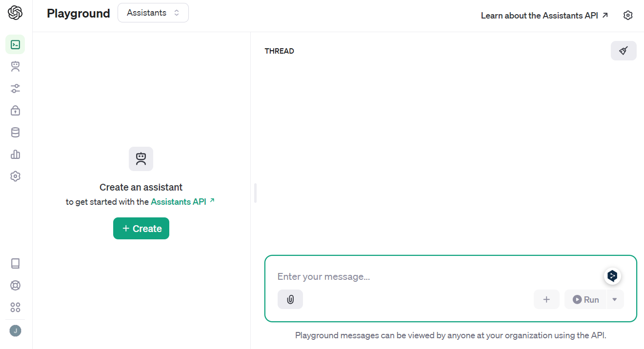644x349 pixels.
Task: Click the Playground heading
Action: (79, 14)
